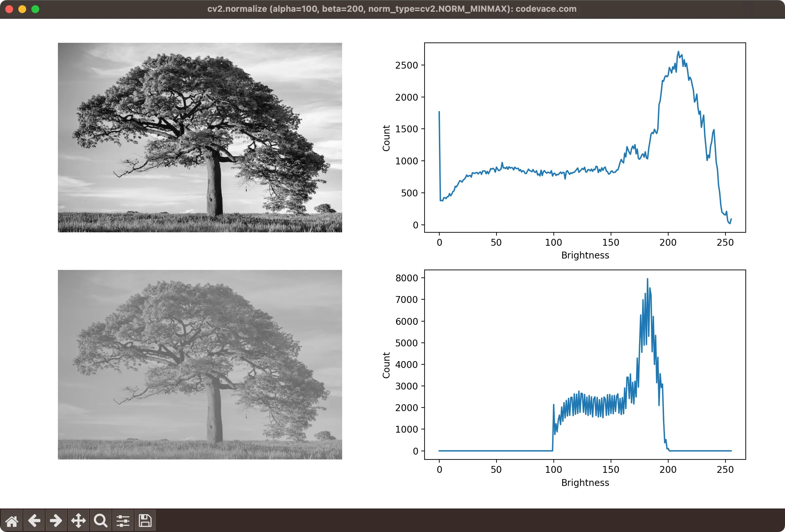
Task: Click the bottom plot's Brightness axis label
Action: pyautogui.click(x=585, y=483)
